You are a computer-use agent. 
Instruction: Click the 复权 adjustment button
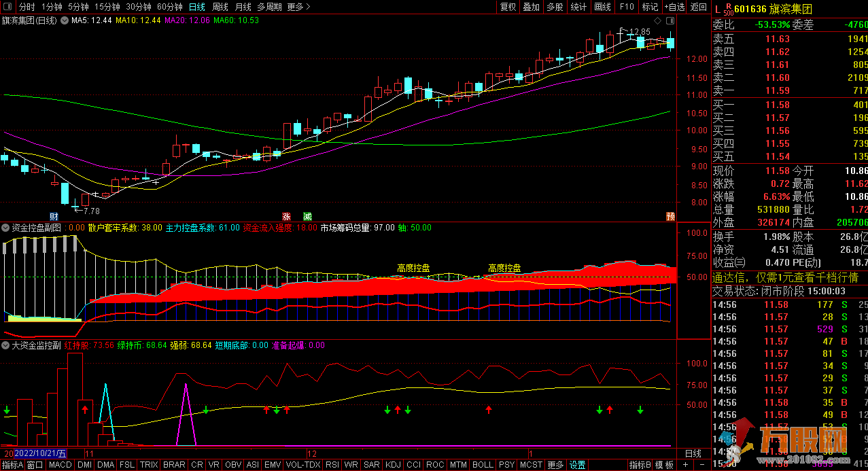pos(508,7)
